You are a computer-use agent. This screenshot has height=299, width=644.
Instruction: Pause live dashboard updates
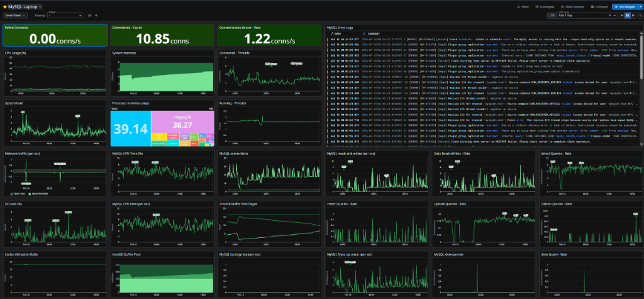628,15
